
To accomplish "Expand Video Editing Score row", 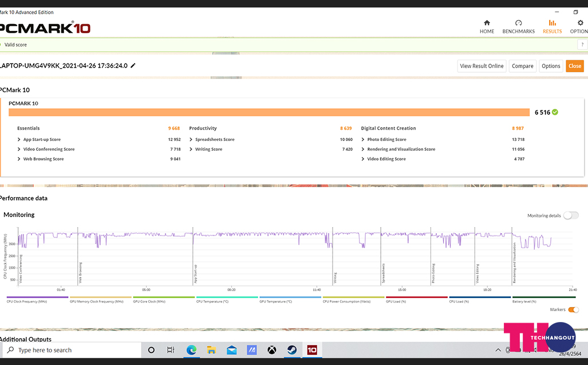I will (362, 159).
